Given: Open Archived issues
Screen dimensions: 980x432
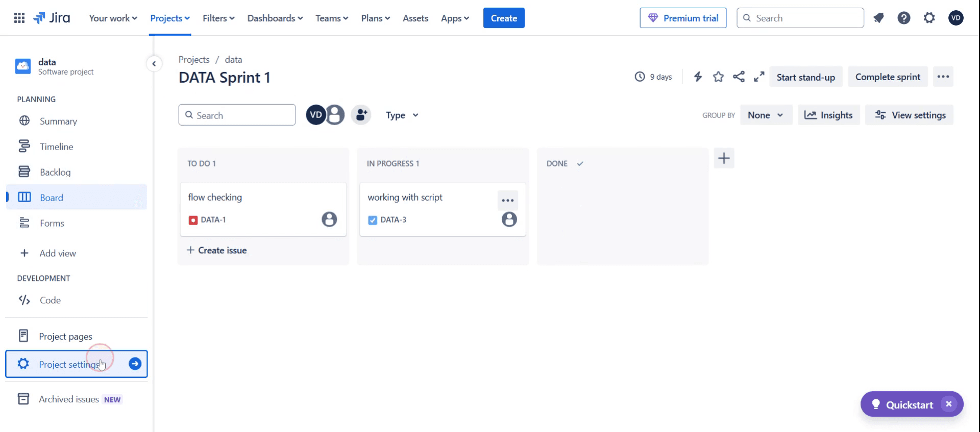Looking at the screenshot, I should coord(77,399).
